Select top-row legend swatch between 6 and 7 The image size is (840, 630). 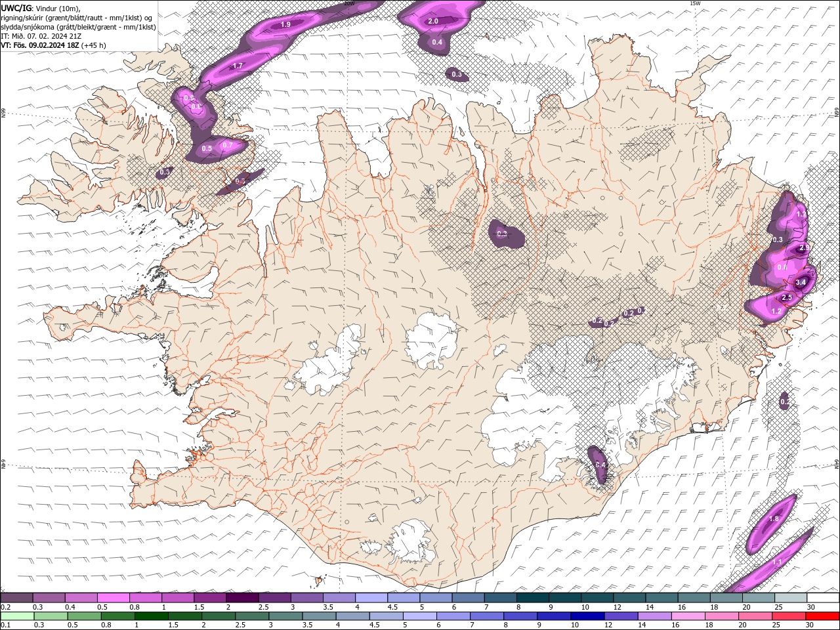468,598
